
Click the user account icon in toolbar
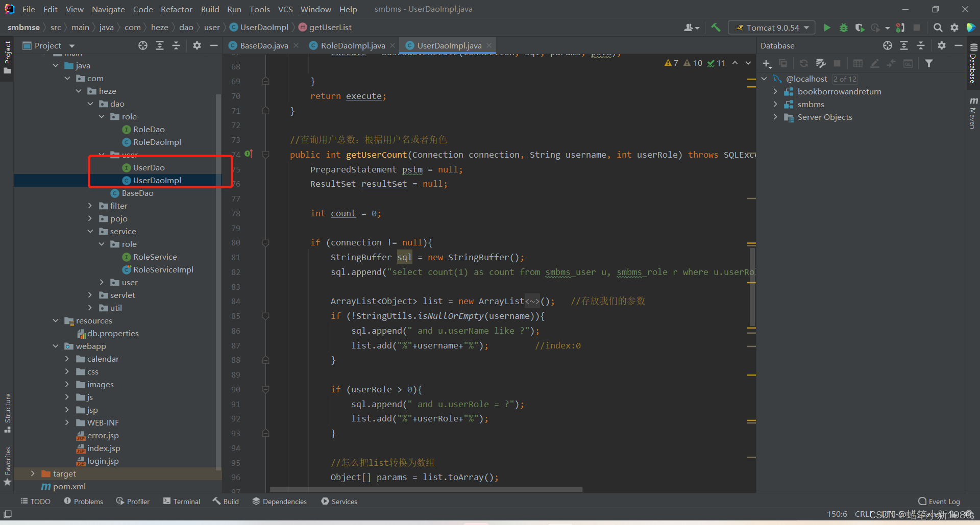tap(691, 28)
